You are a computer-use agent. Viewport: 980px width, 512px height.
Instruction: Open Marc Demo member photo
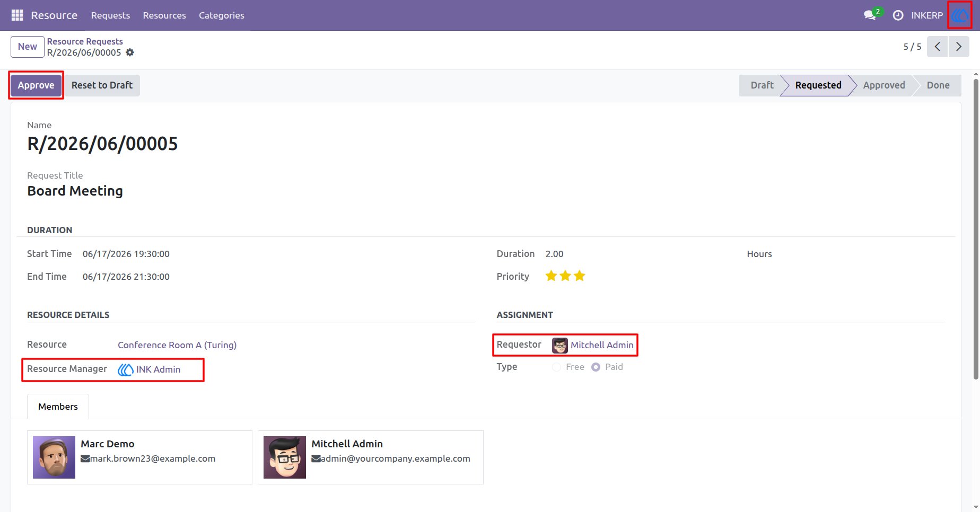coord(54,457)
